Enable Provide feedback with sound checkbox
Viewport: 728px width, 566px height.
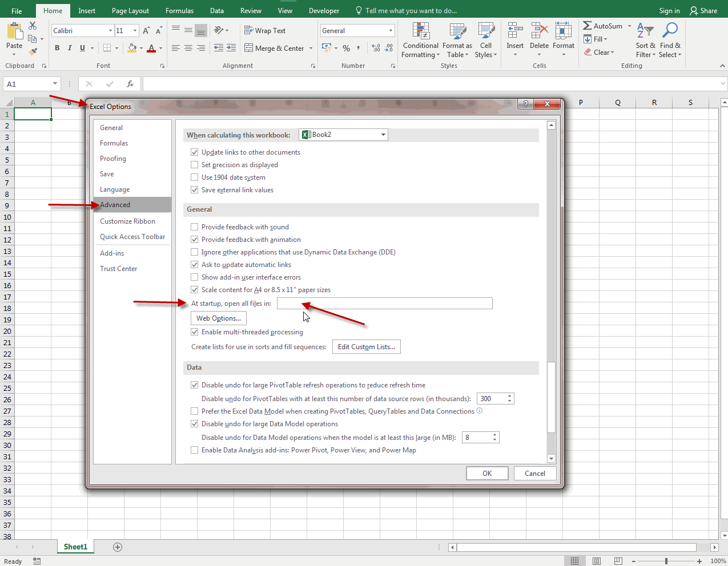pos(195,227)
